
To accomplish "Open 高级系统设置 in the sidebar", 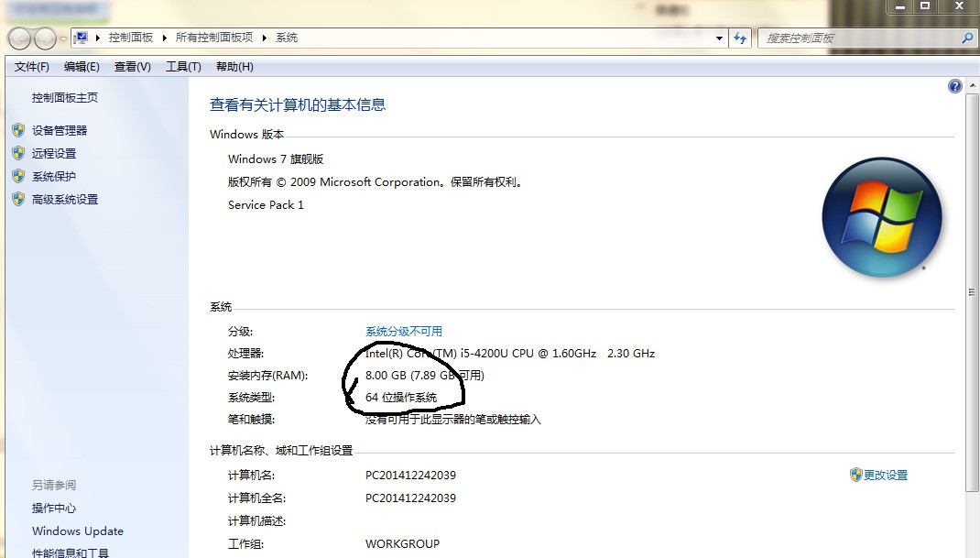I will point(65,200).
